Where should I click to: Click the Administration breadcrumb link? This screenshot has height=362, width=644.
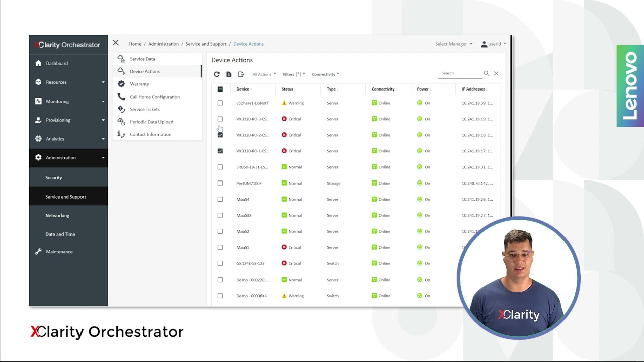click(163, 44)
